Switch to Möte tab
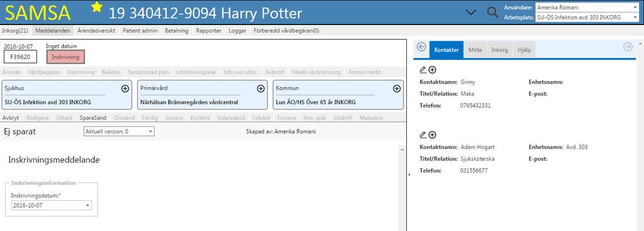Screen dimensions: 644x231 (475, 50)
